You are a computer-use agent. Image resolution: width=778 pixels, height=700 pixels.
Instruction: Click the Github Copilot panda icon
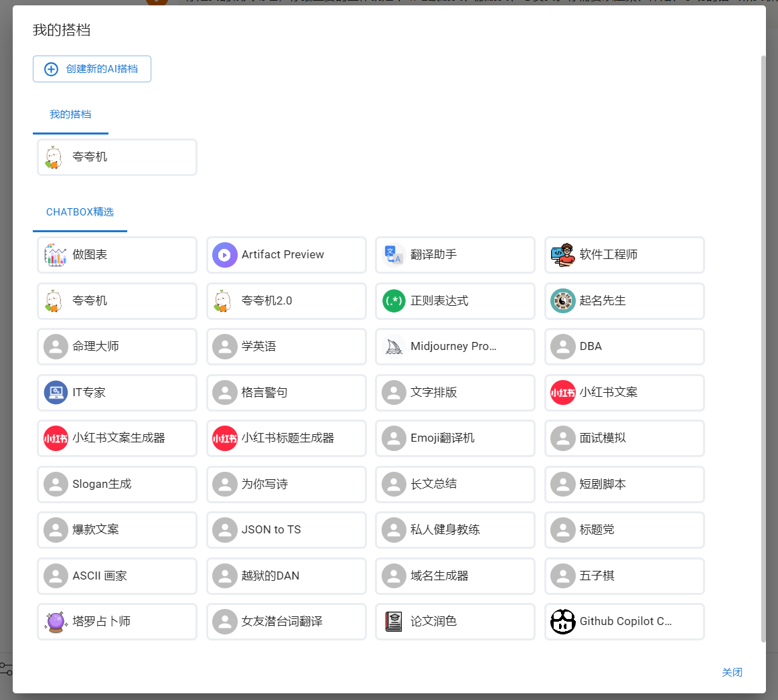click(x=562, y=622)
